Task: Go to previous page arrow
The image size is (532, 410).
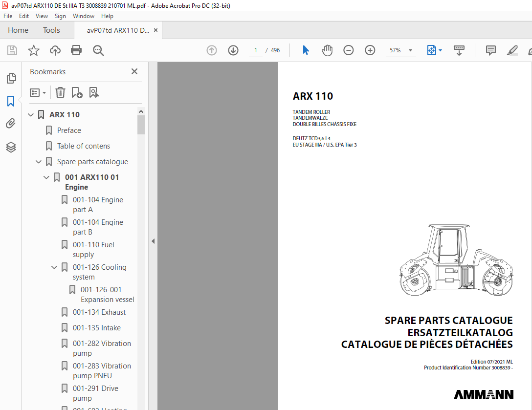Action: (212, 50)
